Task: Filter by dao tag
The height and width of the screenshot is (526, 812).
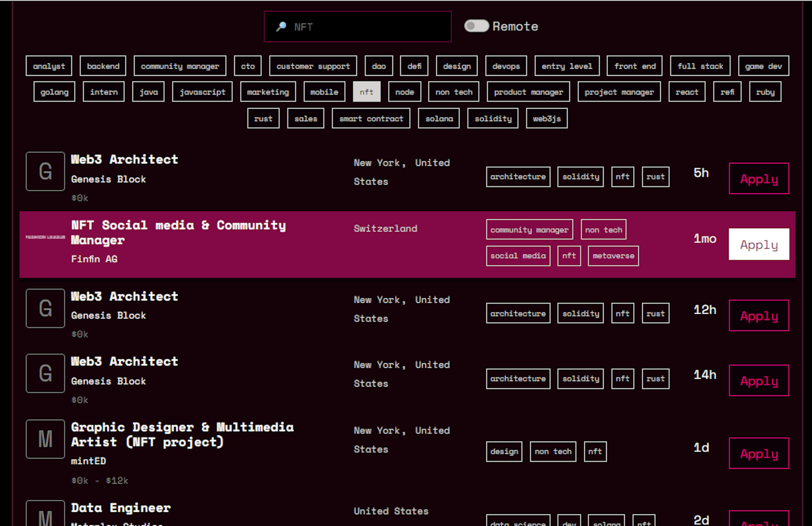Action: pyautogui.click(x=379, y=66)
